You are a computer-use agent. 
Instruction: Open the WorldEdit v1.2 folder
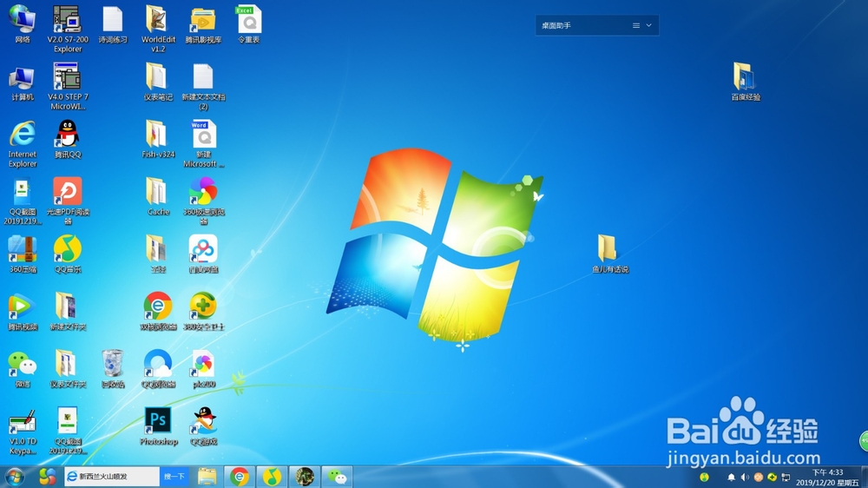[x=158, y=29]
